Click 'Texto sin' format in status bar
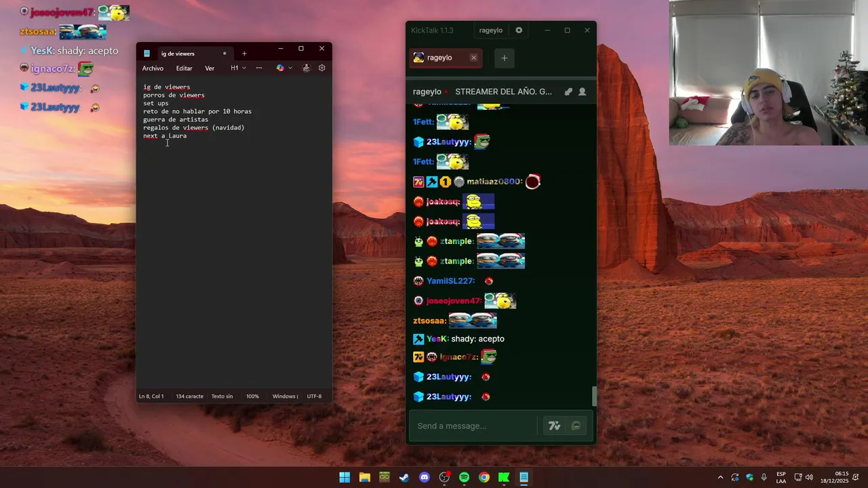The image size is (868, 488). 222,396
